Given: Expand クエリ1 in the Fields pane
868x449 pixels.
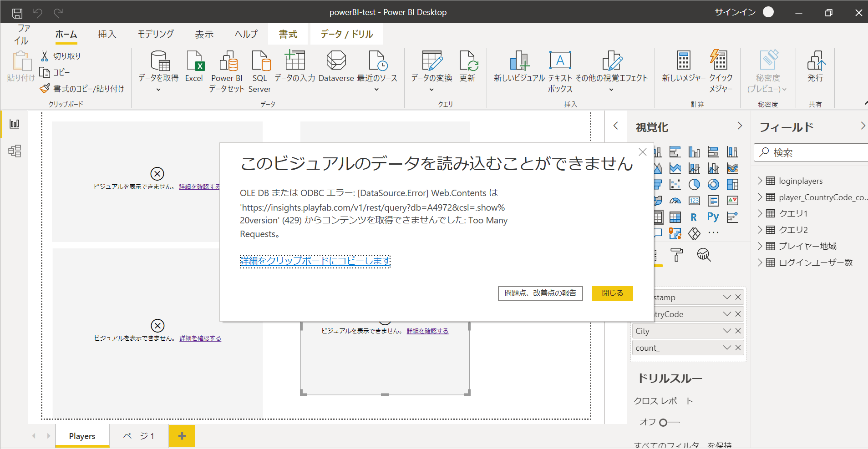Looking at the screenshot, I should click(761, 213).
